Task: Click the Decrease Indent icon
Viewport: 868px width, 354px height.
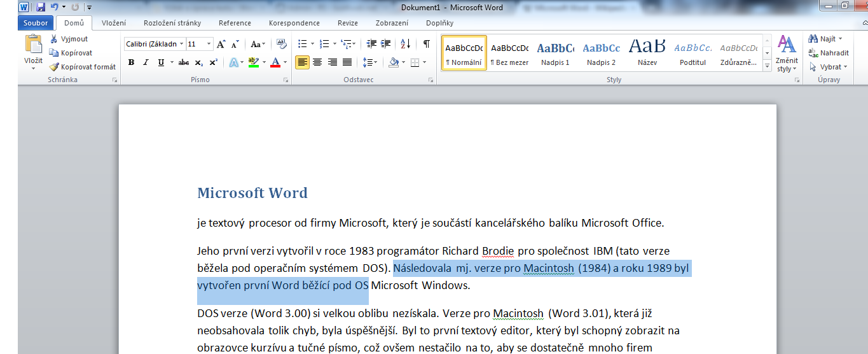Action: click(x=371, y=44)
